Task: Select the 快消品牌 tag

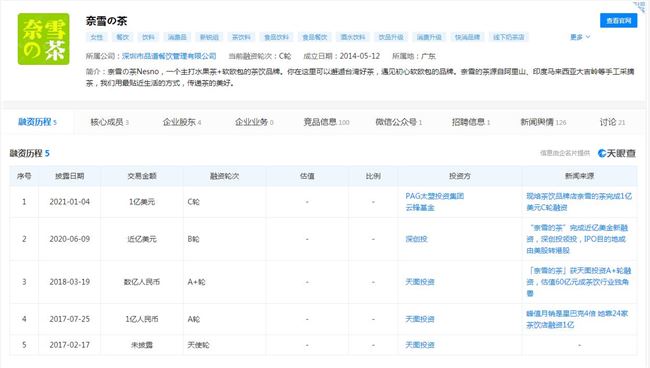Action: (467, 37)
